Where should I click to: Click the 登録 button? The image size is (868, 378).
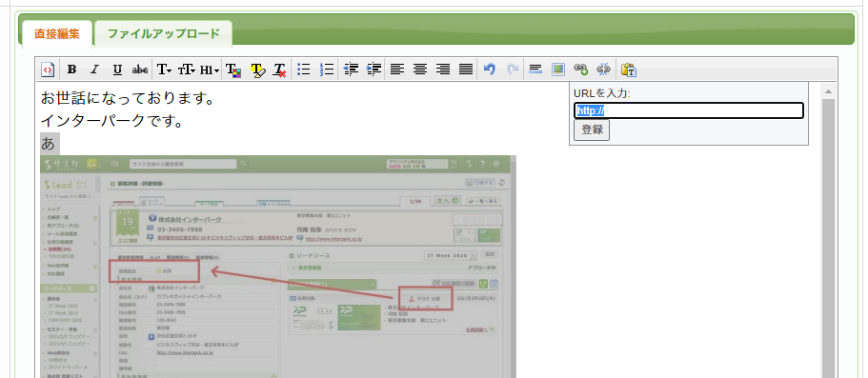click(592, 130)
